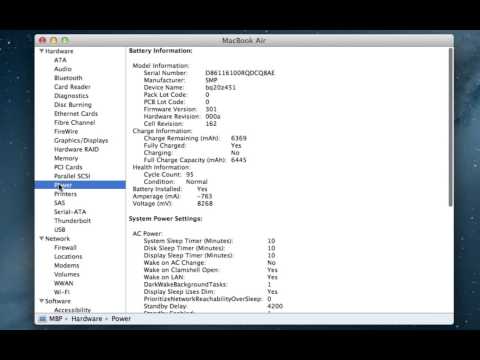Viewport: 480px width, 360px height.
Task: Click MBP in the path bar
Action: (56, 319)
